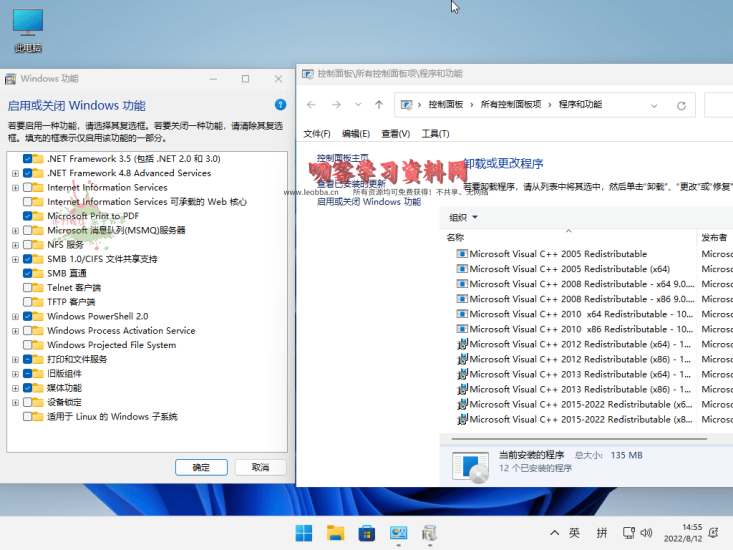Open File Explorer from taskbar
Image resolution: width=733 pixels, height=550 pixels.
coord(335,533)
